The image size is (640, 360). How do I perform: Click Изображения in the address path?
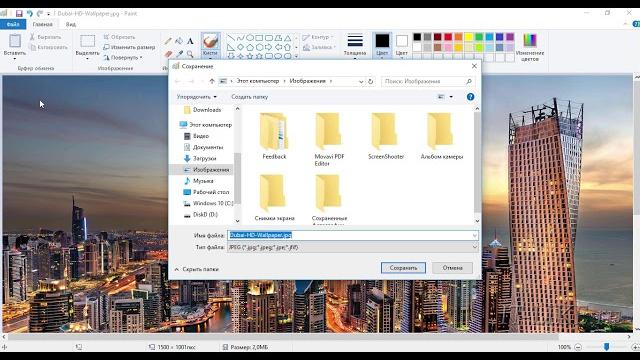pyautogui.click(x=307, y=81)
